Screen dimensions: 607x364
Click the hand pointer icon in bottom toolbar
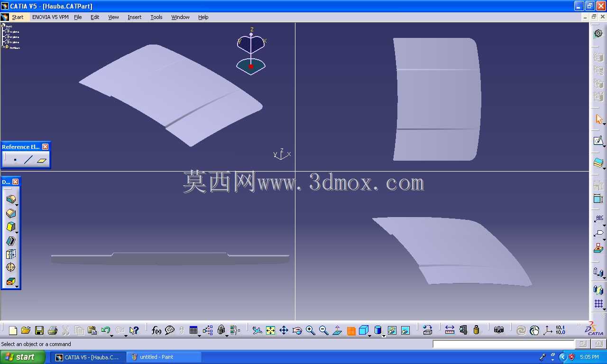click(x=534, y=330)
